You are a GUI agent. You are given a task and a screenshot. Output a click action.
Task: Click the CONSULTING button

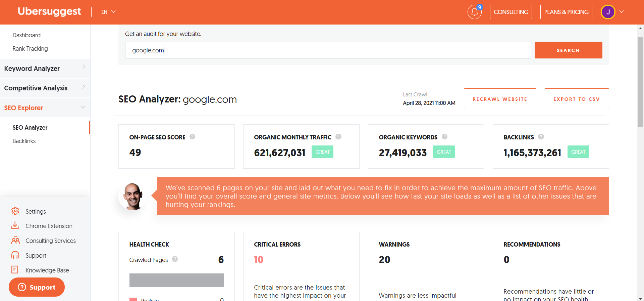(511, 12)
